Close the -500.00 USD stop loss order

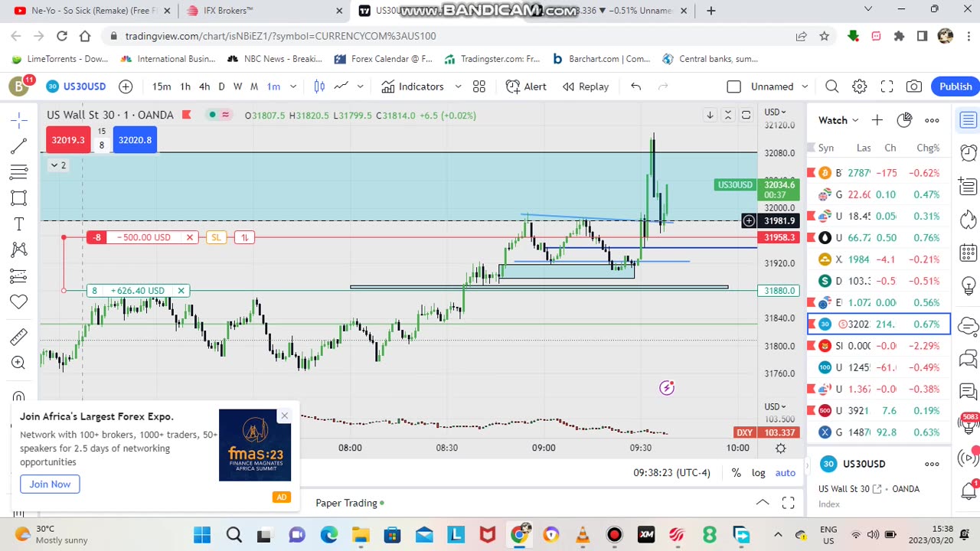[190, 237]
